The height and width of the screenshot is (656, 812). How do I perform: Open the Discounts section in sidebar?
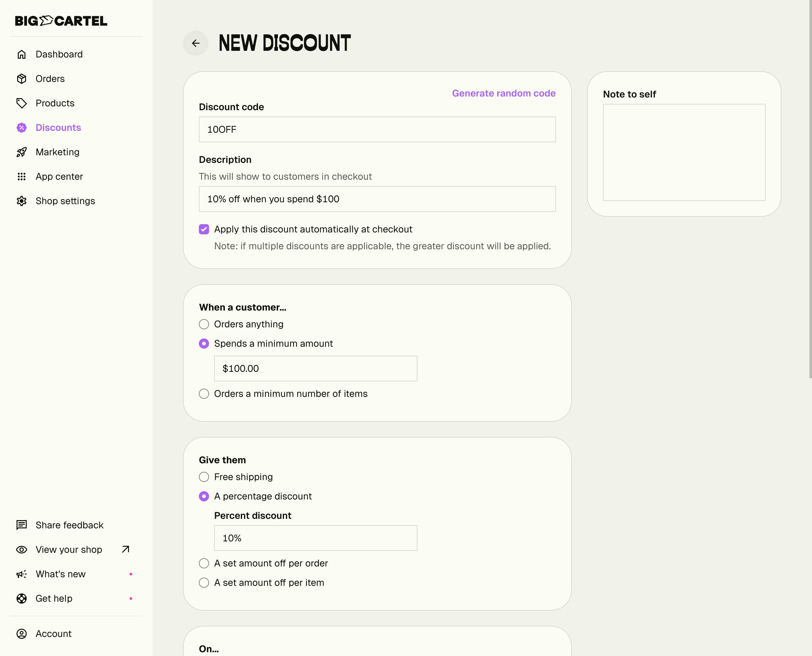tap(58, 128)
